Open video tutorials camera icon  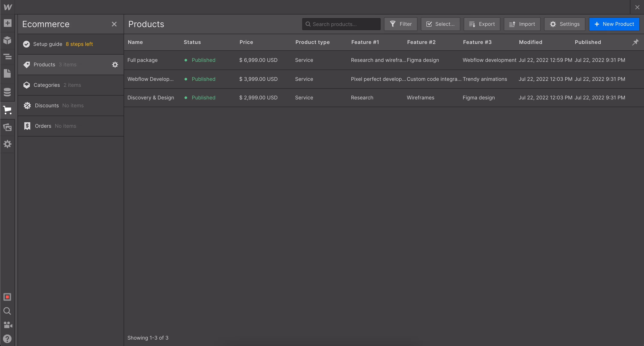click(x=7, y=325)
